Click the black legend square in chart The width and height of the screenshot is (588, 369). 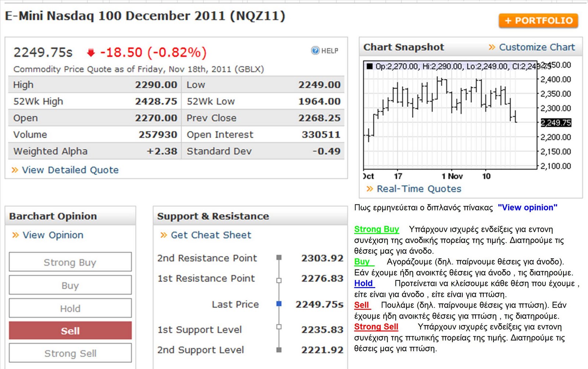tap(370, 66)
